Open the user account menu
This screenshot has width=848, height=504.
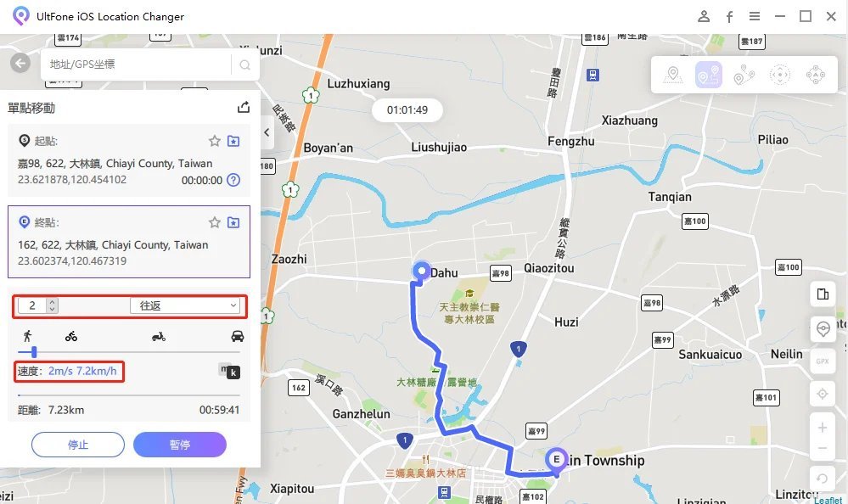[x=704, y=16]
